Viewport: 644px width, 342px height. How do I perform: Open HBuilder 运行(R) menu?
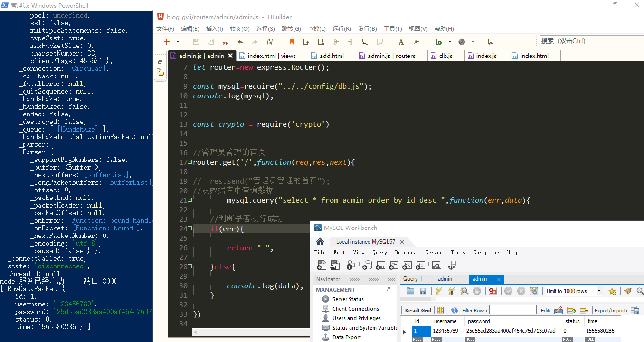coord(342,29)
